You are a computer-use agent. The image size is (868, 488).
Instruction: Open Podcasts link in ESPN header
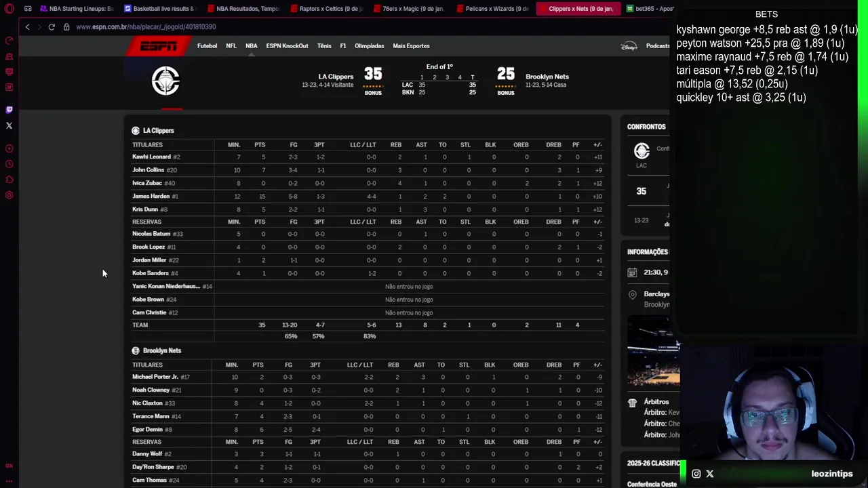658,46
